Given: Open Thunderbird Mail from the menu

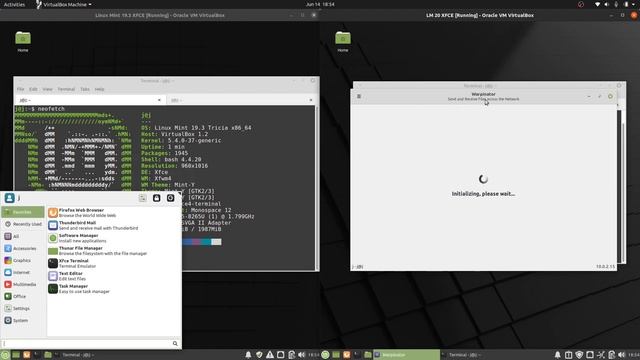Looking at the screenshot, I should tap(113, 225).
